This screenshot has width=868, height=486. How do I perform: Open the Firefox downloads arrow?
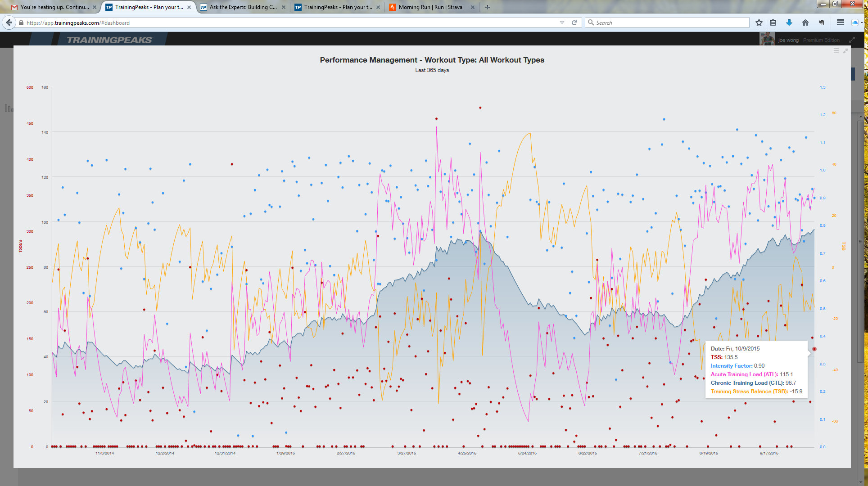click(x=789, y=22)
